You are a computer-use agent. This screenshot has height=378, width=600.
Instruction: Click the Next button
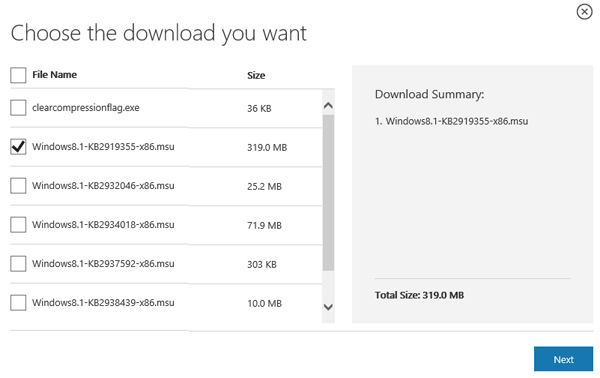(x=563, y=359)
